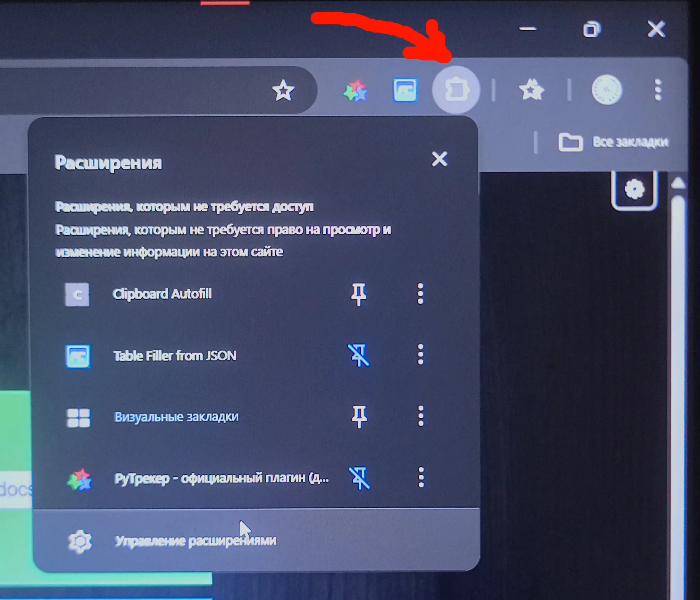Screen dimensions: 700x600
Task: Open the Все закладки folder
Action: click(x=614, y=142)
